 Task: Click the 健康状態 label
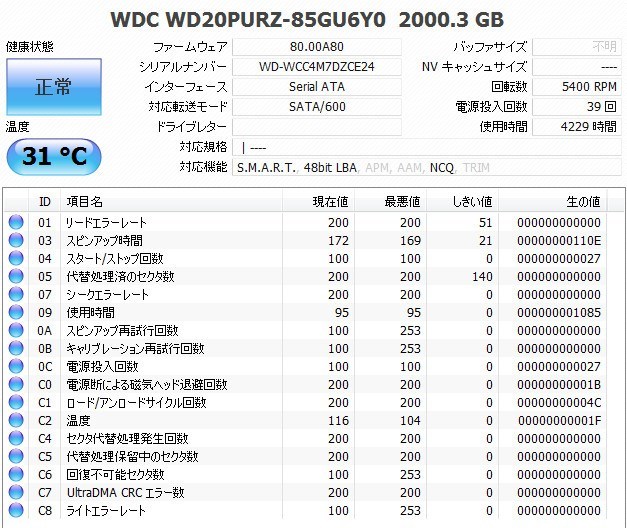coord(30,47)
